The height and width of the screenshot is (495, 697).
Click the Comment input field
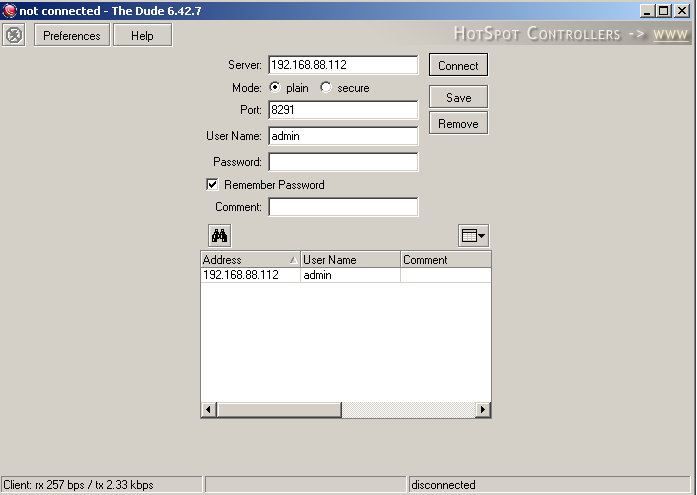343,207
